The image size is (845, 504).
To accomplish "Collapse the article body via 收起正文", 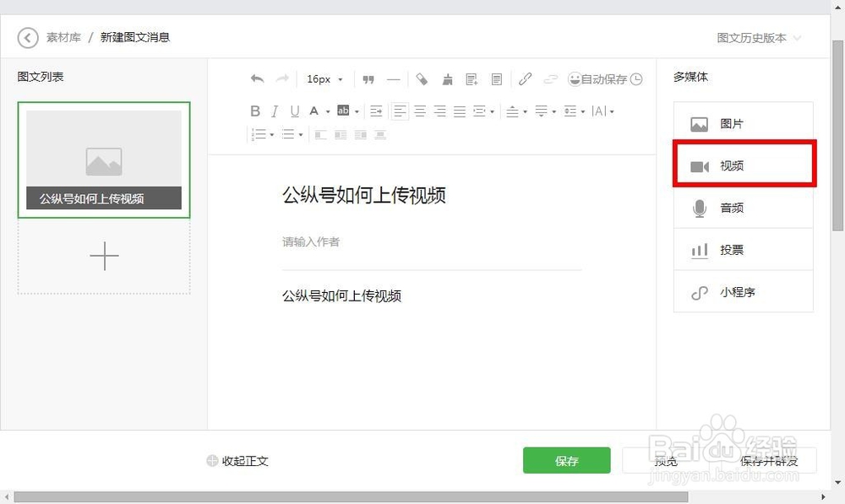I will (239, 461).
